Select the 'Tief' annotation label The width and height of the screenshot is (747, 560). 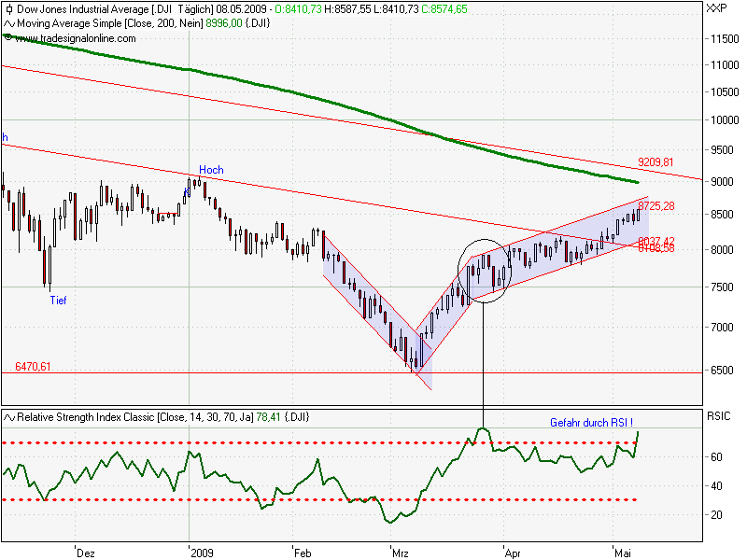click(58, 301)
